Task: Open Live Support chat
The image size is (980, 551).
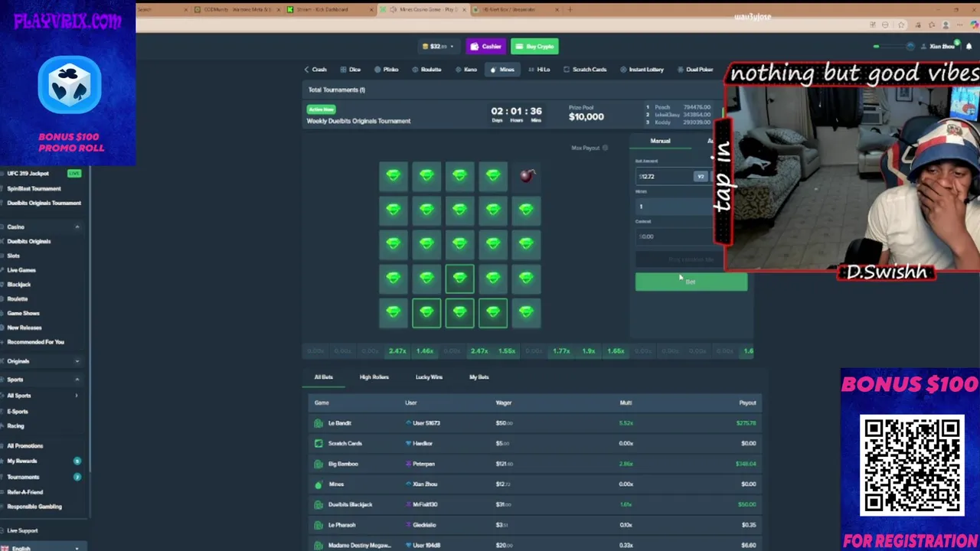Action: (x=22, y=530)
